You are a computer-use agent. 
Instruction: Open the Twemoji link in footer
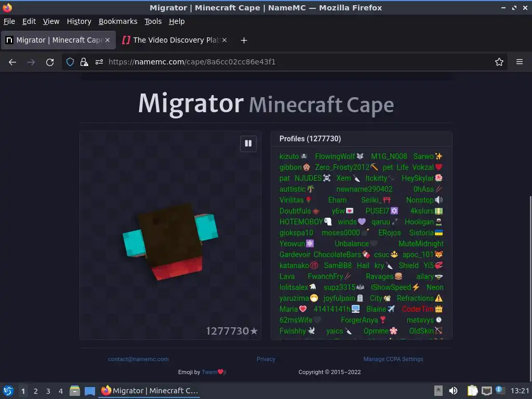[214, 372]
